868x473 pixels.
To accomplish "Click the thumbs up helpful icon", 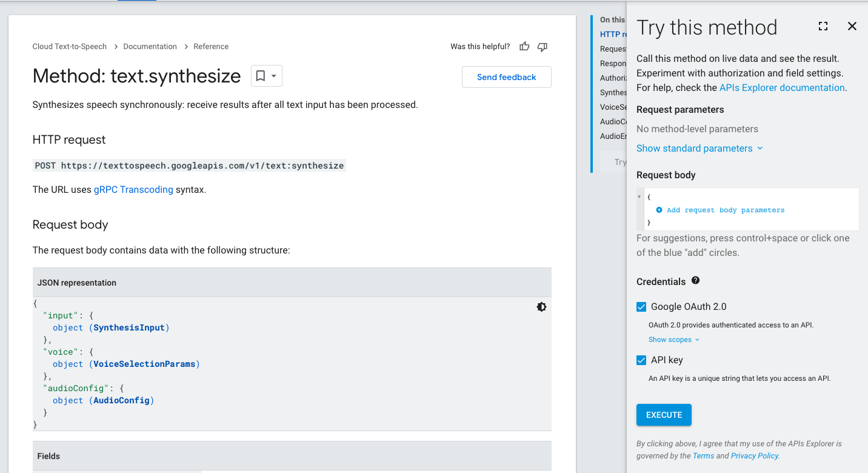I will [524, 47].
